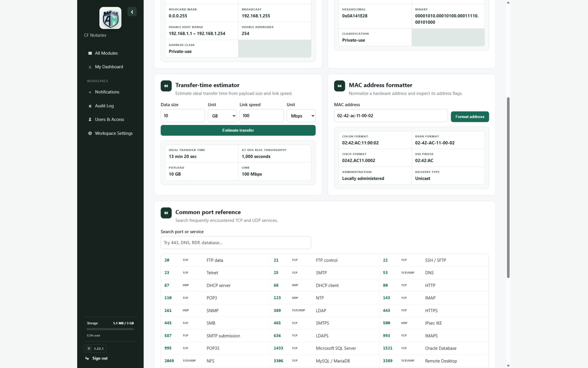Click the Users & Access person icon
The width and height of the screenshot is (588, 368).
(90, 120)
